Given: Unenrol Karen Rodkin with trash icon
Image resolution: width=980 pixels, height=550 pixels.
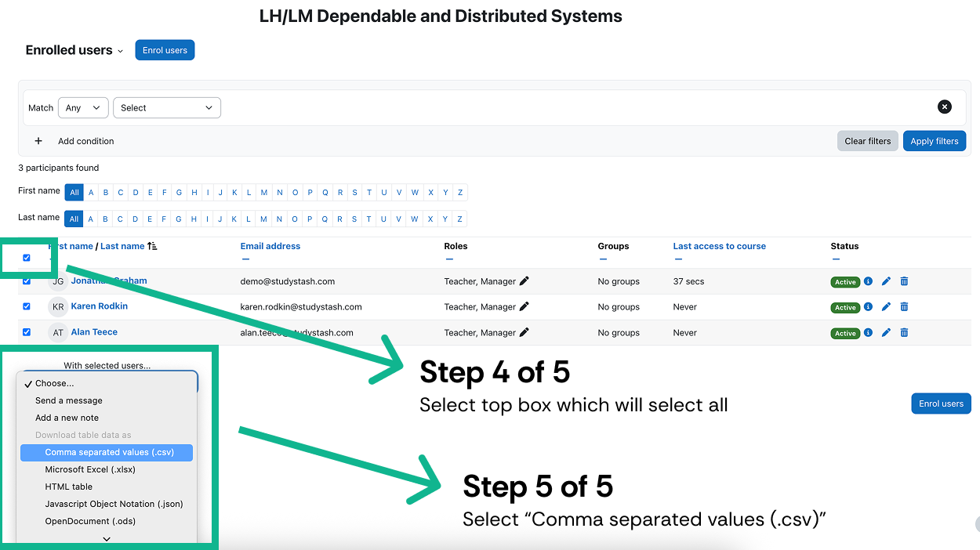Looking at the screenshot, I should coord(904,307).
